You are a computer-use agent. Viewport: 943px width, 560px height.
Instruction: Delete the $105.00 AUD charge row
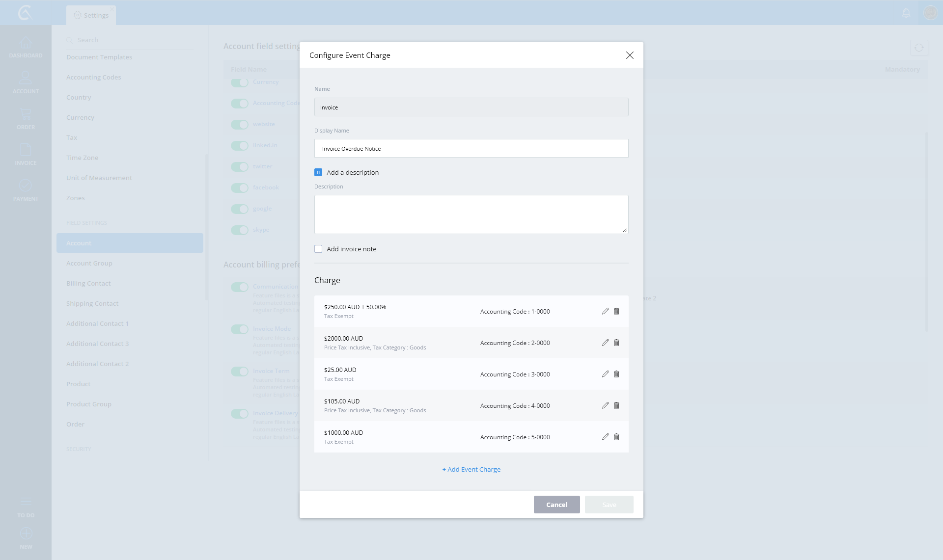pyautogui.click(x=616, y=405)
